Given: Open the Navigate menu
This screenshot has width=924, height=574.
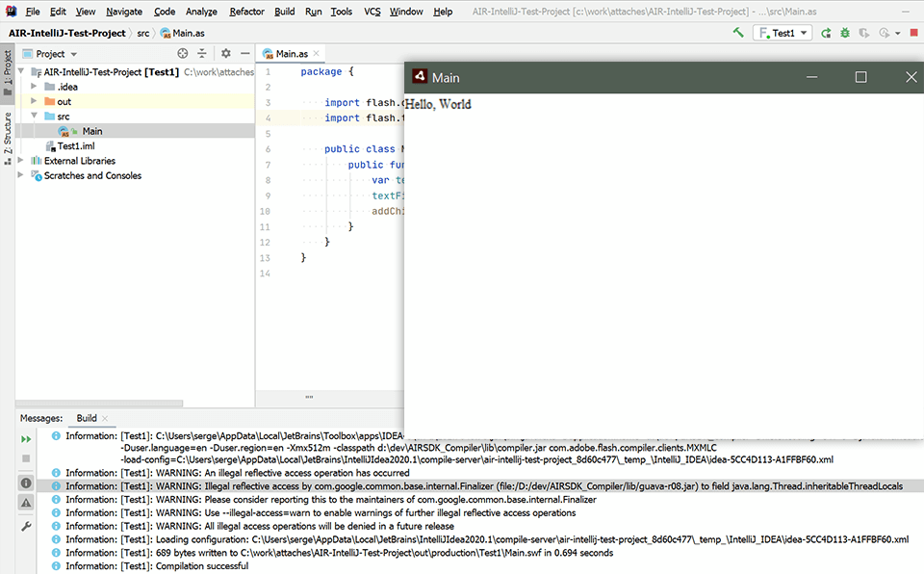Looking at the screenshot, I should point(124,12).
